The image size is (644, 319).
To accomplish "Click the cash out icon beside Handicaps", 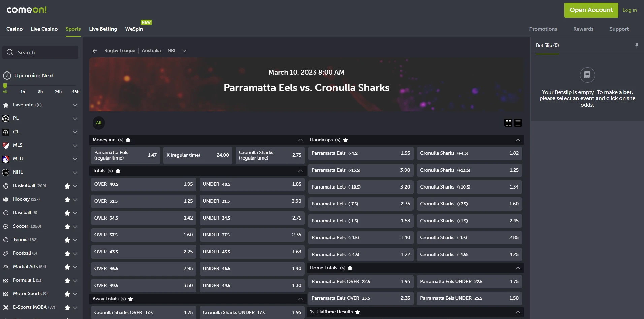I will pyautogui.click(x=338, y=140).
